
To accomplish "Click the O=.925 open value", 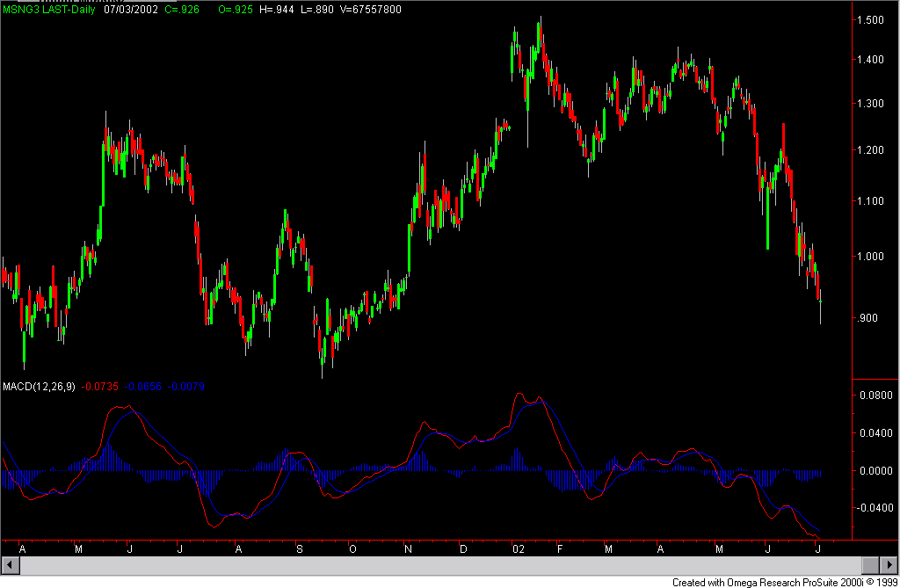I will (236, 9).
